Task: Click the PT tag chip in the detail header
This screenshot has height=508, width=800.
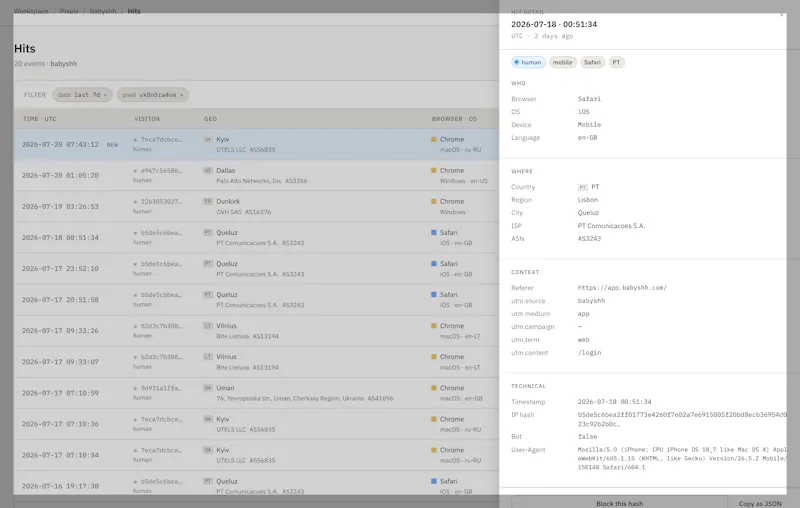Action: click(x=616, y=62)
